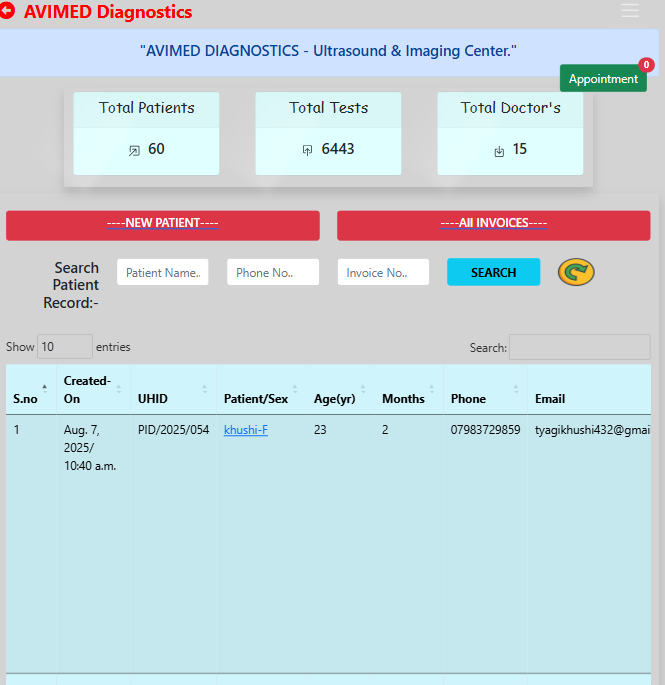The image size is (665, 685).
Task: Click the Appointment notification badge
Action: click(x=646, y=65)
